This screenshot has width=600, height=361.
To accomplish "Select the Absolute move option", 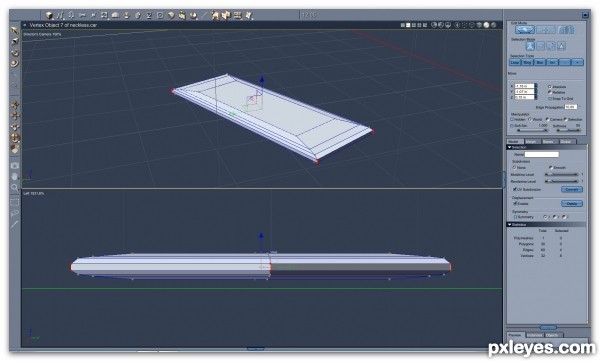I will (549, 87).
